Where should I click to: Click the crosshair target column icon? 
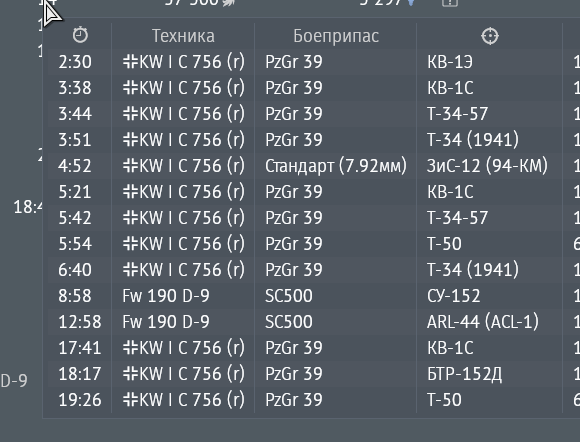(490, 36)
